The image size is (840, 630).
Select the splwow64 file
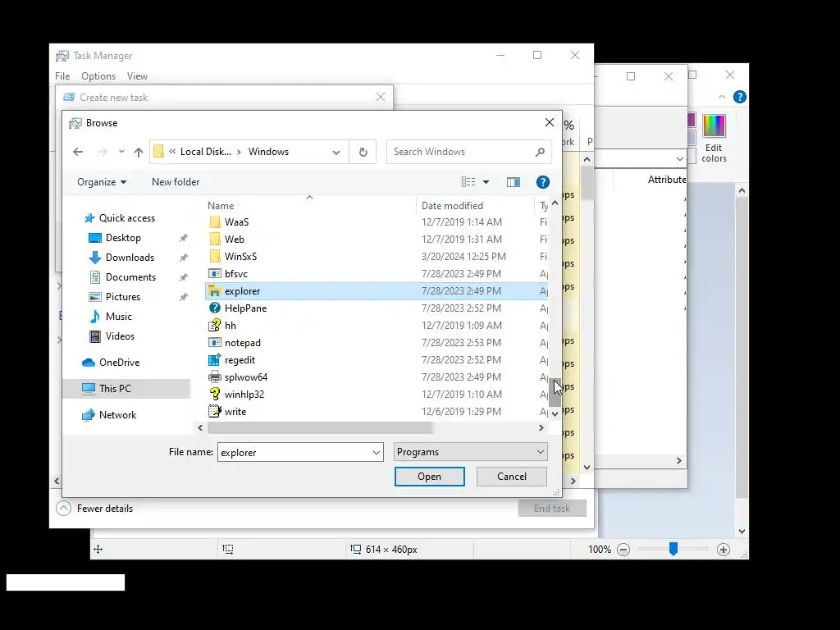pyautogui.click(x=377, y=377)
